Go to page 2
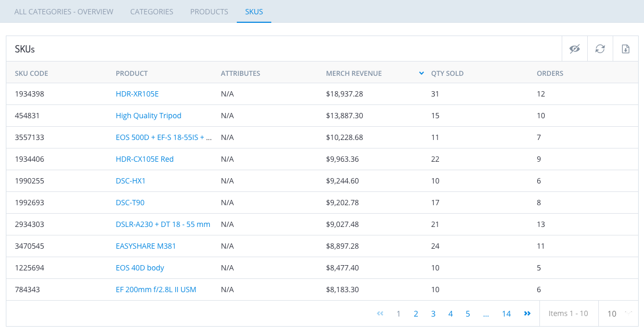Image resolution: width=644 pixels, height=333 pixels. click(416, 314)
